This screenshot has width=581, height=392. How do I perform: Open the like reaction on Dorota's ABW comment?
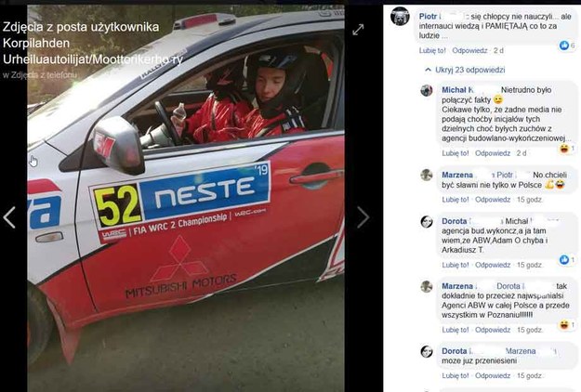pyautogui.click(x=567, y=260)
